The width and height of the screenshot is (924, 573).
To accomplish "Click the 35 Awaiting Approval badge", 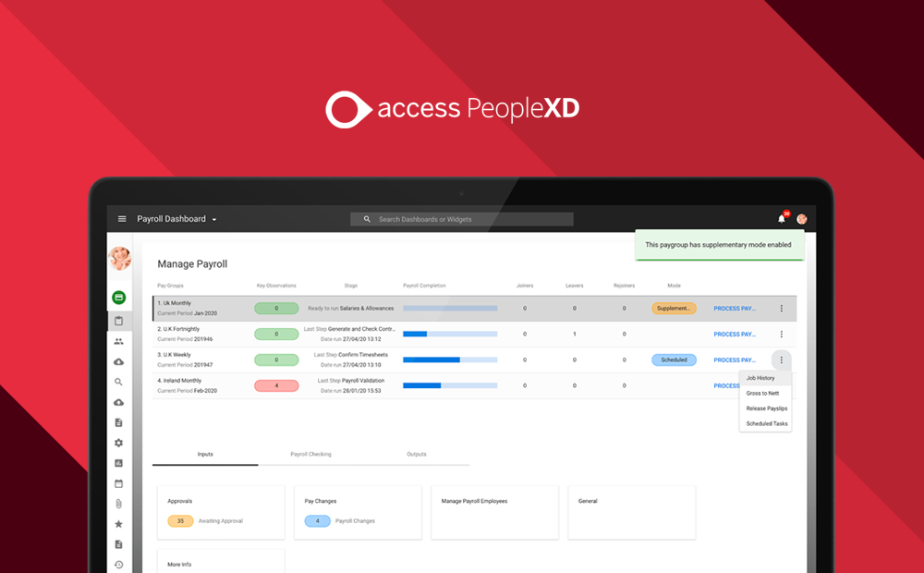I will point(180,521).
